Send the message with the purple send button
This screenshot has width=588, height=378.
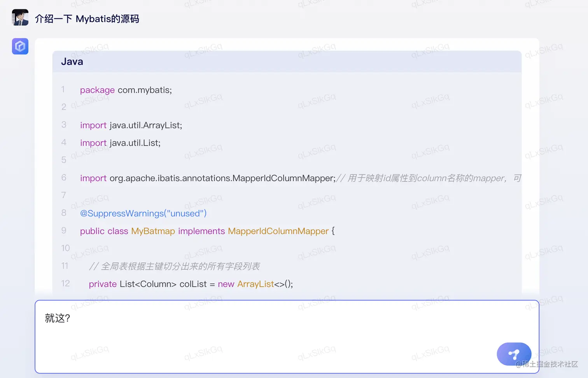pos(514,354)
